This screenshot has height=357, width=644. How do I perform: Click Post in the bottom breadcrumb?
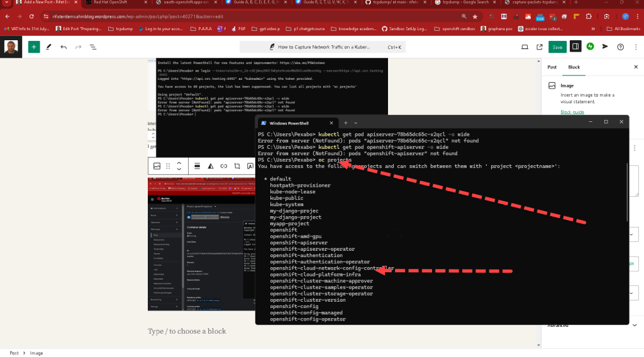tap(14, 353)
